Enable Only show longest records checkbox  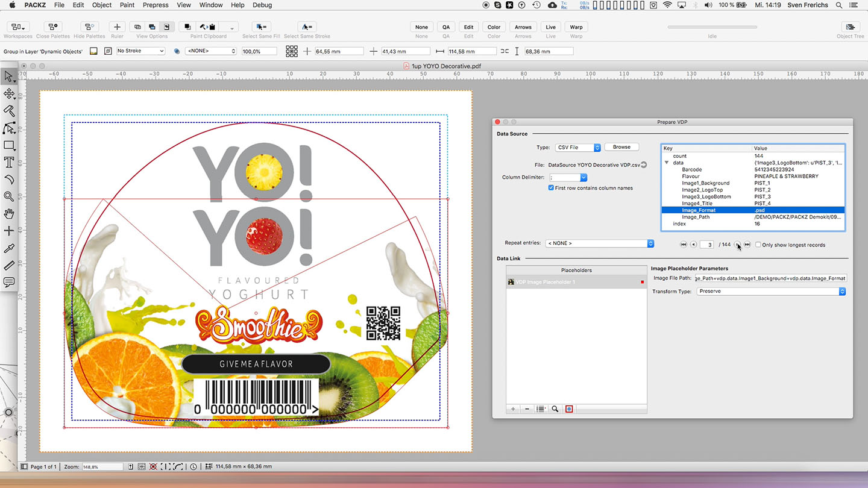click(x=758, y=245)
